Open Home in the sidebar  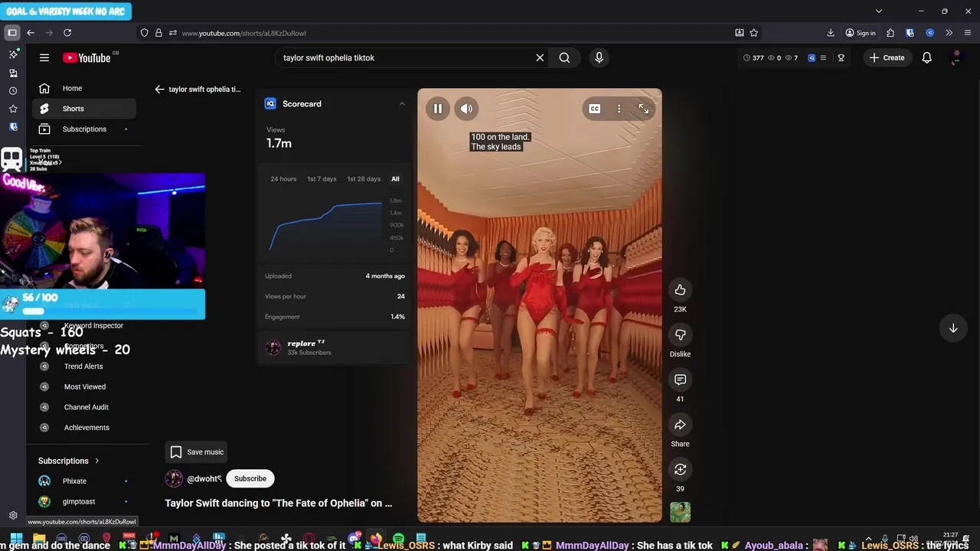click(x=84, y=88)
